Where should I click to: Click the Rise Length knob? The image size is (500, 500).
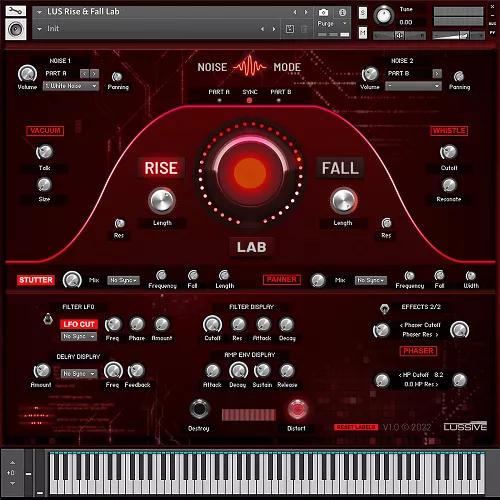point(162,201)
